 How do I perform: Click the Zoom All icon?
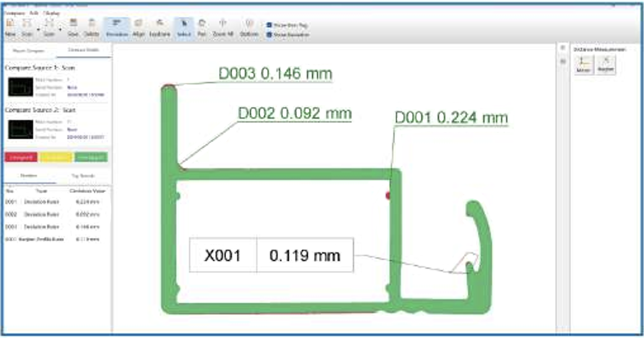click(223, 27)
